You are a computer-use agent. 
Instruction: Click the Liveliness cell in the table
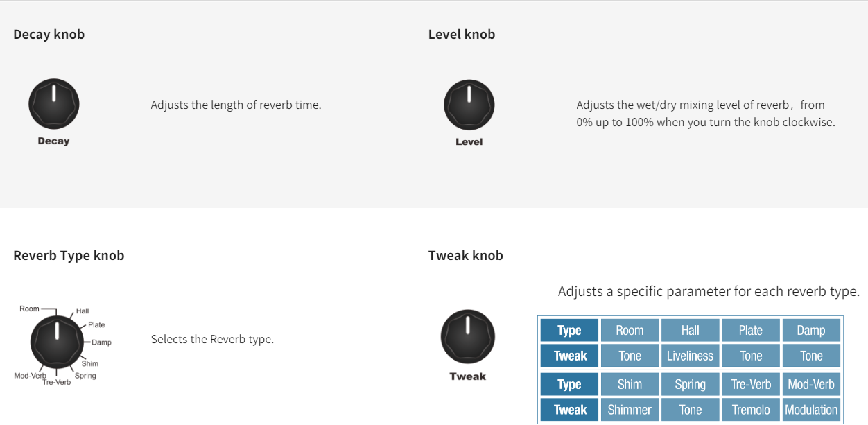[690, 356]
